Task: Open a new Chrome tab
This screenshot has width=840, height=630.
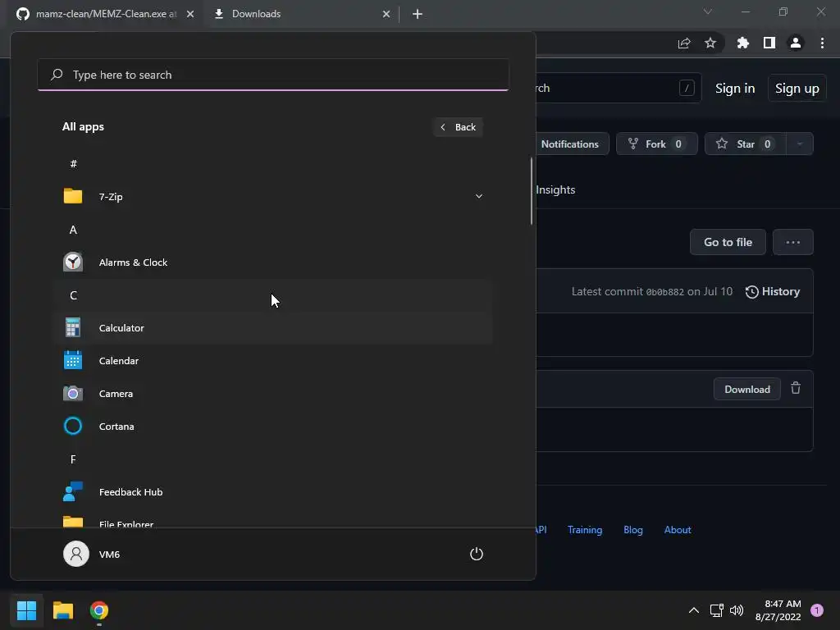Action: pyautogui.click(x=418, y=14)
